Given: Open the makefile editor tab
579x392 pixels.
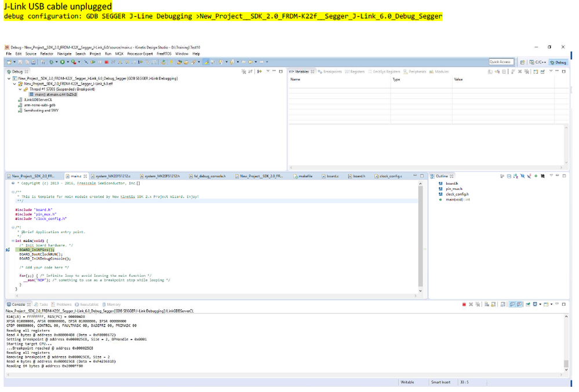Looking at the screenshot, I should (303, 176).
